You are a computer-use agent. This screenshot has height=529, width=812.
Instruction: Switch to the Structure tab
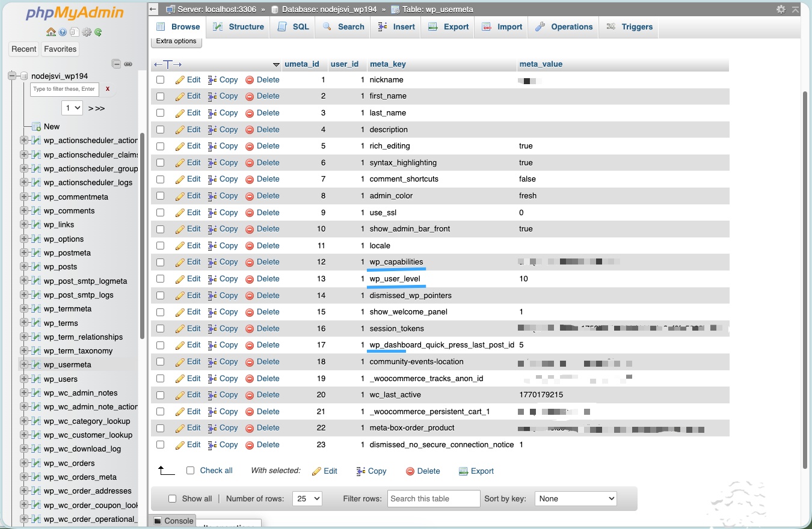[239, 27]
